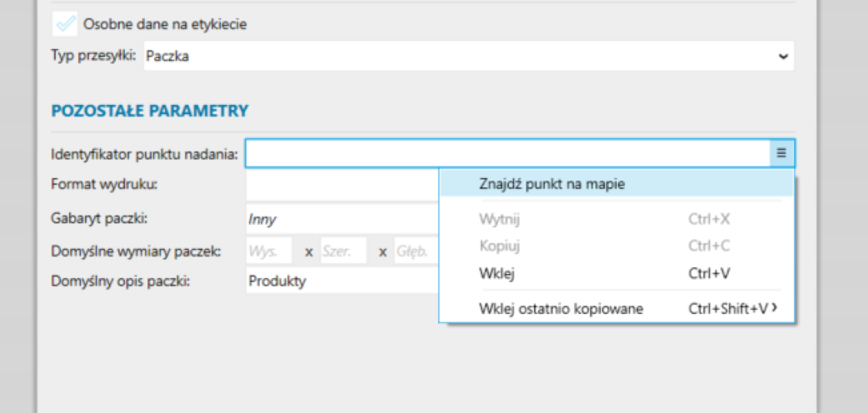
Task: Focus the Identyfikator punktu nadania input
Action: [506, 152]
